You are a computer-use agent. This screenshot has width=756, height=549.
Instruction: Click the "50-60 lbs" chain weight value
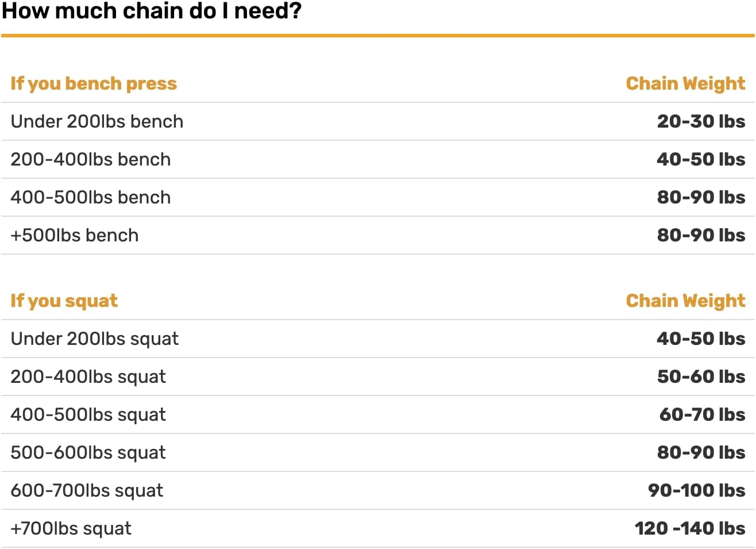point(701,377)
